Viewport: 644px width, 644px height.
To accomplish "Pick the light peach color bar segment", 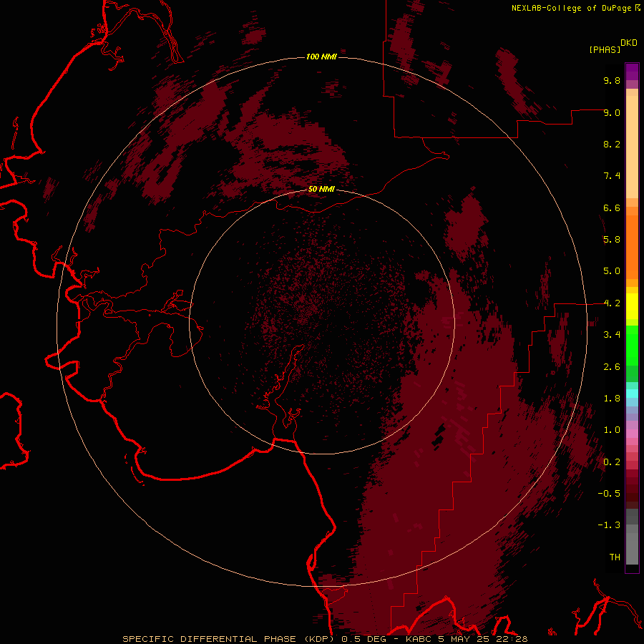I will click(x=632, y=147).
